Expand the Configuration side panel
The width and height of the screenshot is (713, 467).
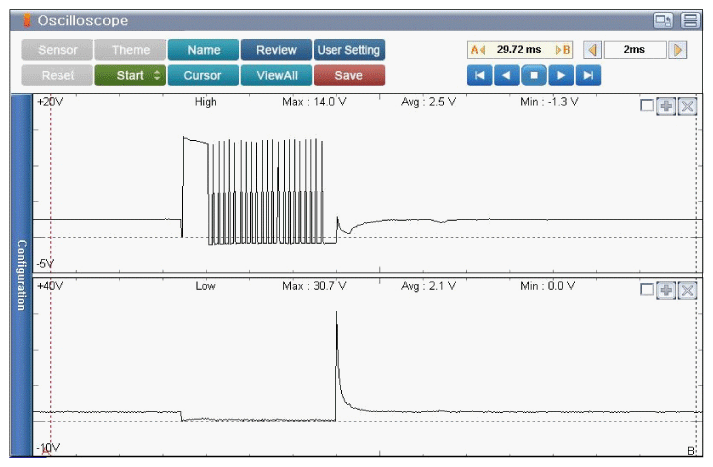(20, 275)
